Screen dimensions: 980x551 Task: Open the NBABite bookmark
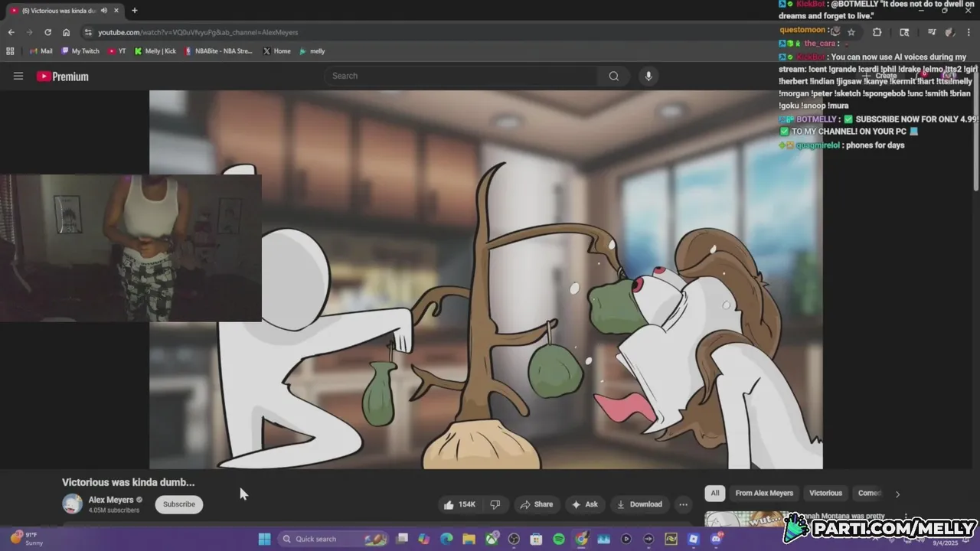coord(218,51)
